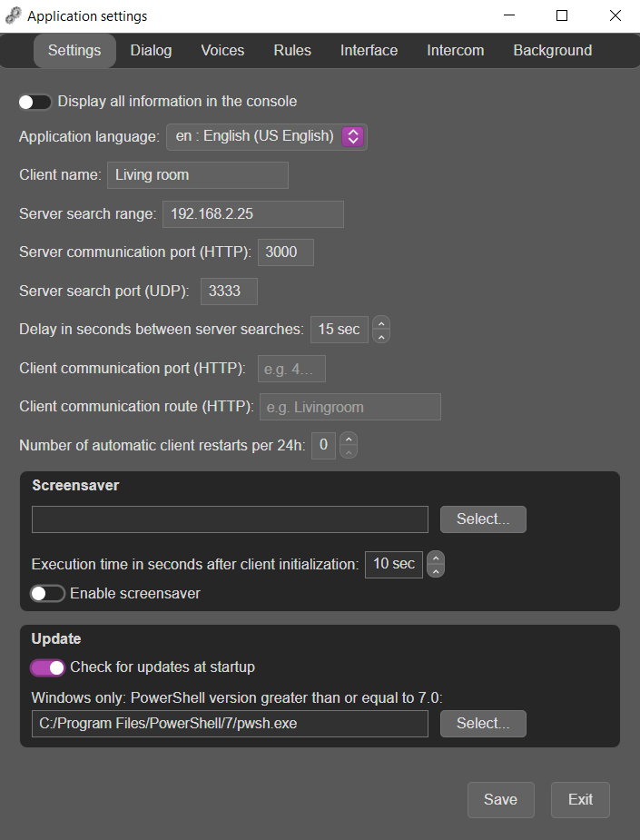Click Select button for PowerShell path
The image size is (640, 840).
483,724
